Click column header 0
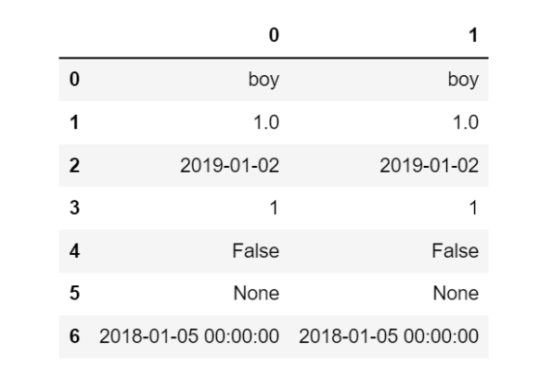552x392 pixels. coord(274,35)
